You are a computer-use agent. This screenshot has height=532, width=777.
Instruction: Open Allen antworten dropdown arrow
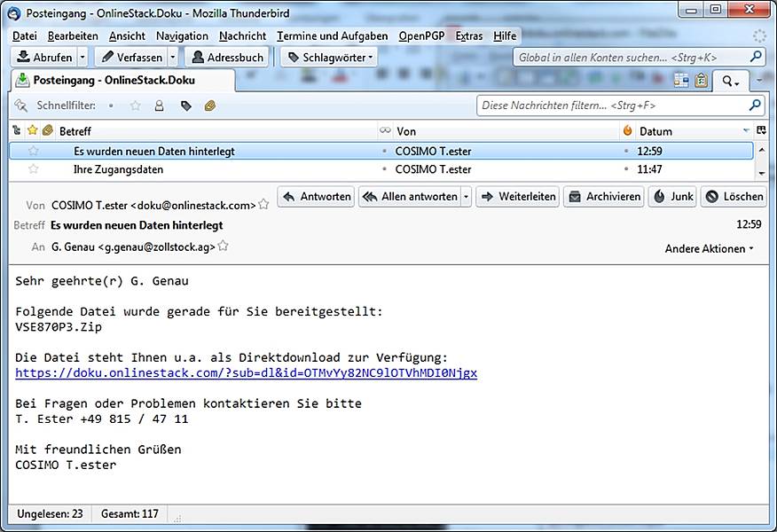tap(466, 197)
